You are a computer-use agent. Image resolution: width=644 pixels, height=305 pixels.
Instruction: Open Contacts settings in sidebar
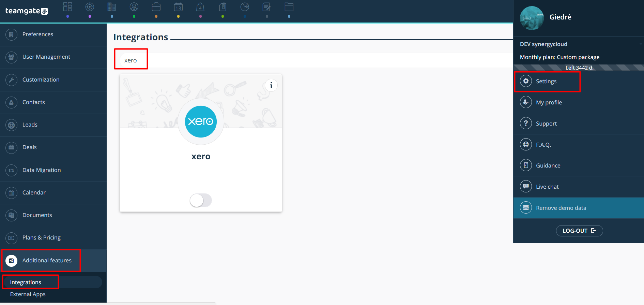point(53,102)
